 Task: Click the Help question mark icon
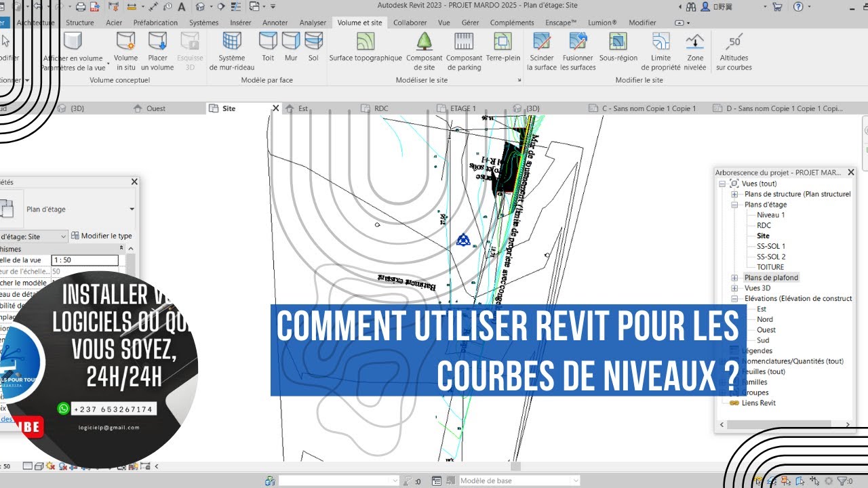point(798,7)
